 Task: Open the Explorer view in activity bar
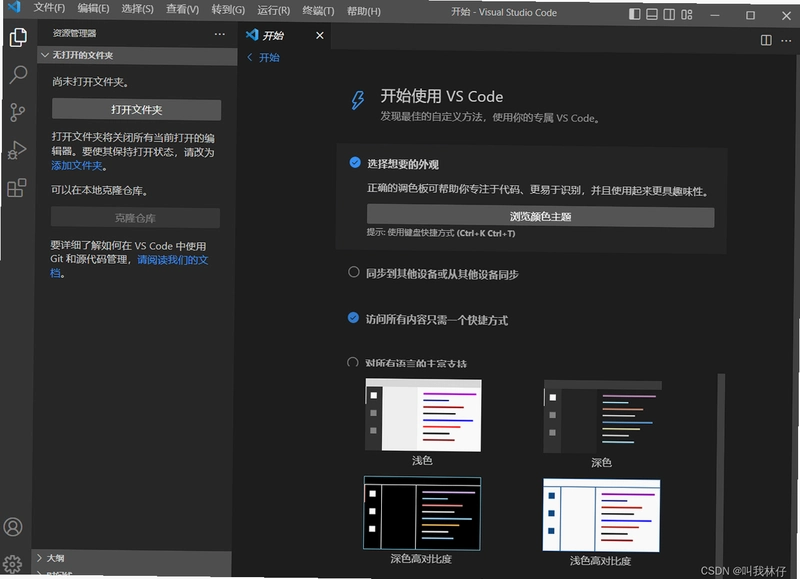[x=18, y=37]
